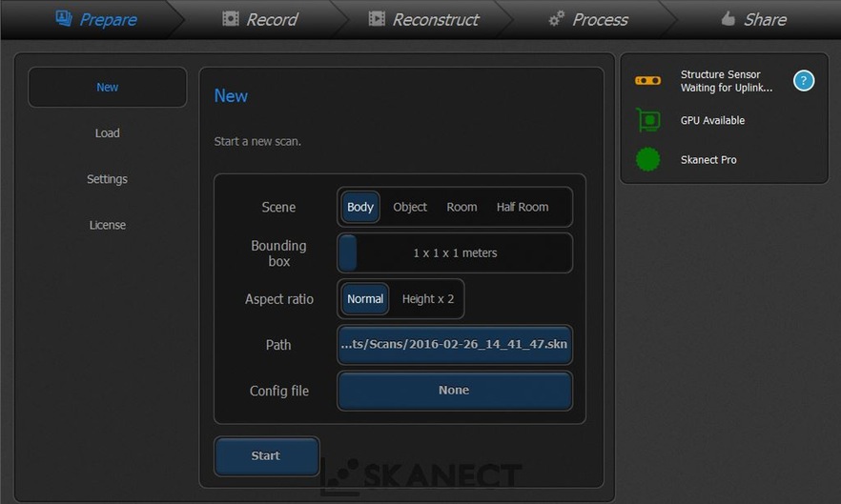Select Load in the sidebar

(x=107, y=133)
